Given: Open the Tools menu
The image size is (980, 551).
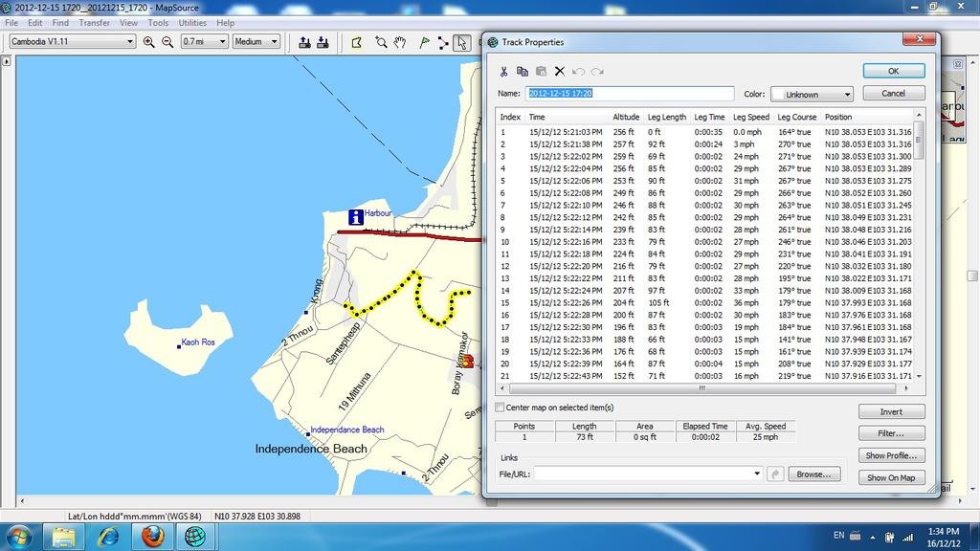Looking at the screenshot, I should click(x=158, y=23).
